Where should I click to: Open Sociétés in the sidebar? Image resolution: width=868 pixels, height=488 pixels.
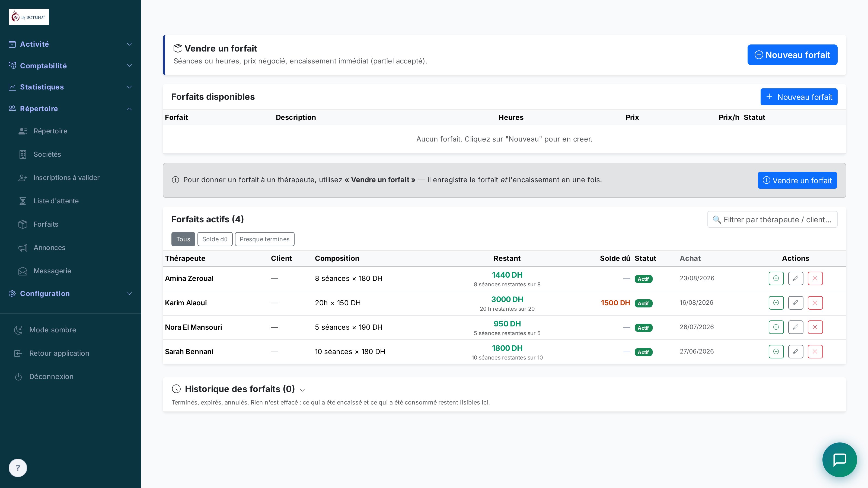47,154
